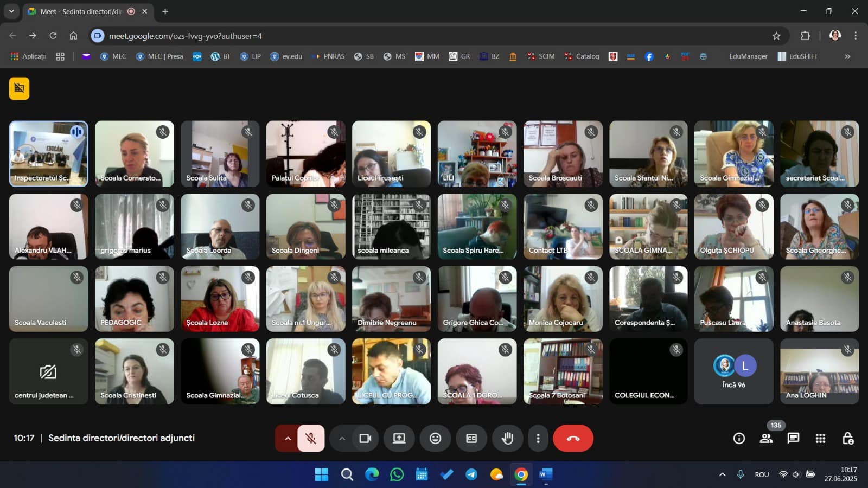868x488 pixels.
Task: Open the Activities grid icon
Action: pyautogui.click(x=820, y=438)
